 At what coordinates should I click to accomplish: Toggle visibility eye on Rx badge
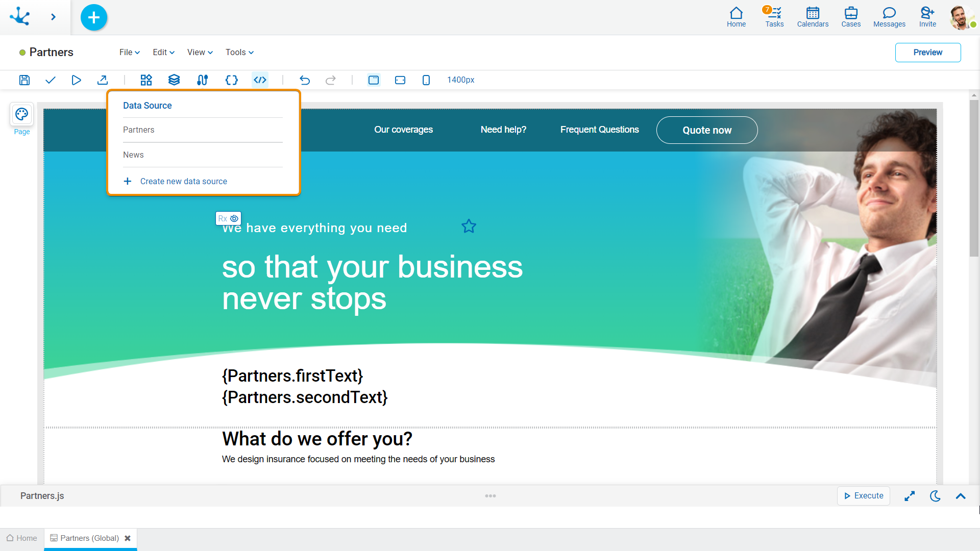tap(234, 218)
